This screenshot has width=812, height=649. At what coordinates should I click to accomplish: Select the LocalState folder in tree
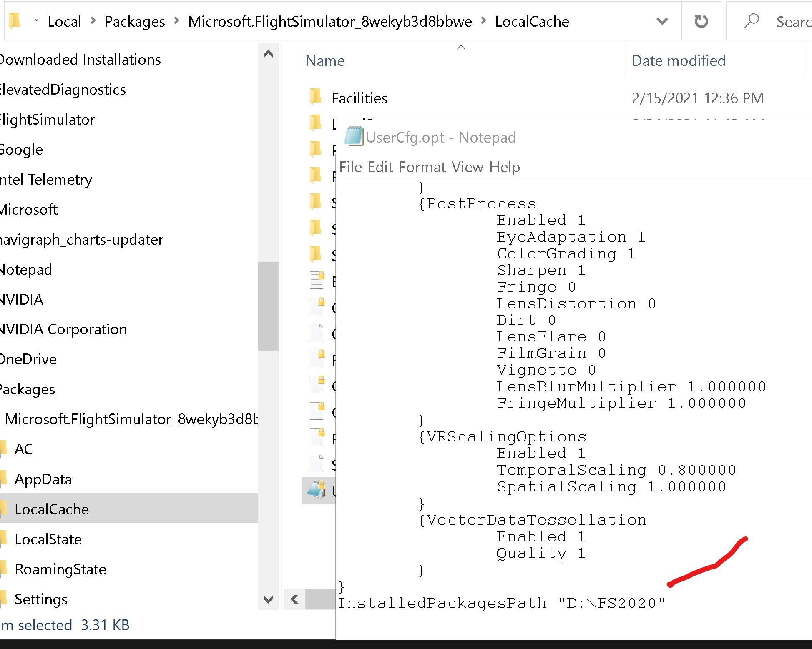click(x=48, y=539)
